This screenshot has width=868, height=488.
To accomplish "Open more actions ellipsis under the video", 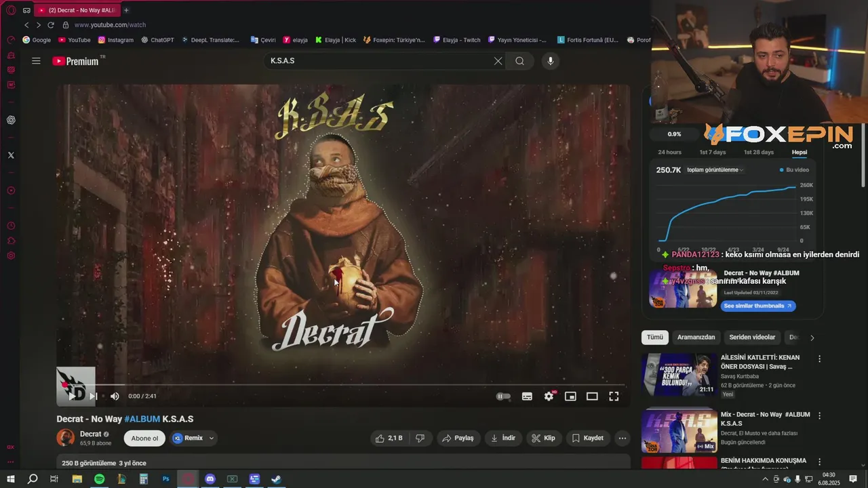I will (623, 439).
